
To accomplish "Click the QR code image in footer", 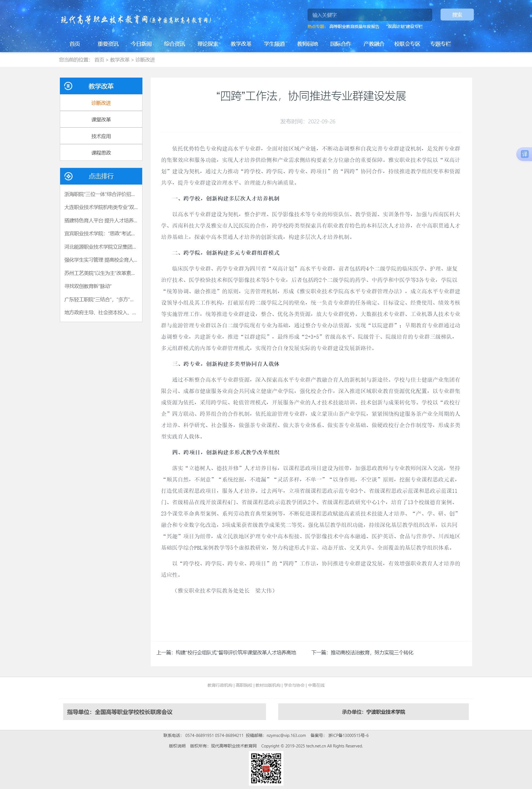I will (266, 768).
